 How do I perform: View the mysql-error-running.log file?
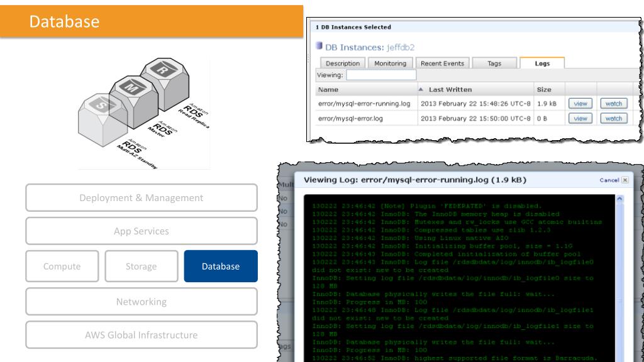(x=580, y=104)
